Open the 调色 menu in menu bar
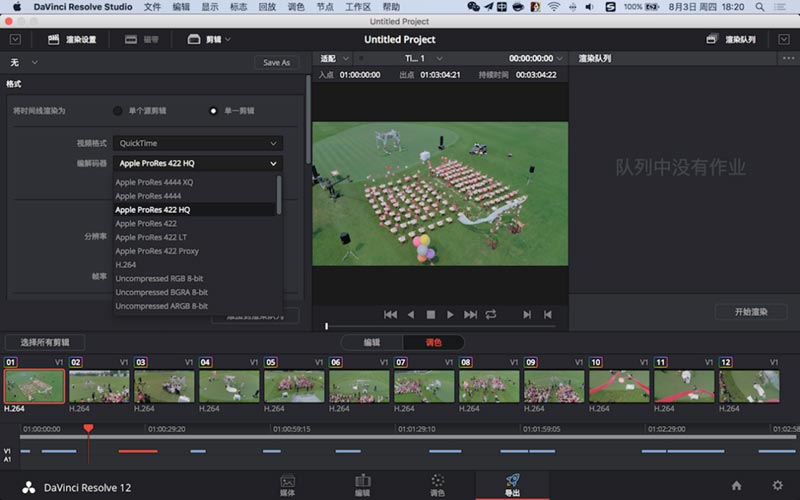Image resolution: width=800 pixels, height=500 pixels. (x=296, y=7)
